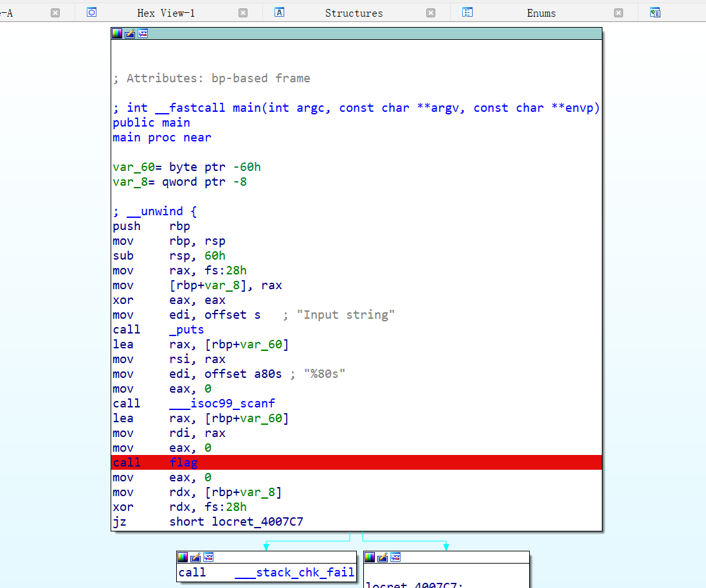Click the Hex View-1 tab icon
Image resolution: width=706 pixels, height=588 pixels.
(91, 12)
